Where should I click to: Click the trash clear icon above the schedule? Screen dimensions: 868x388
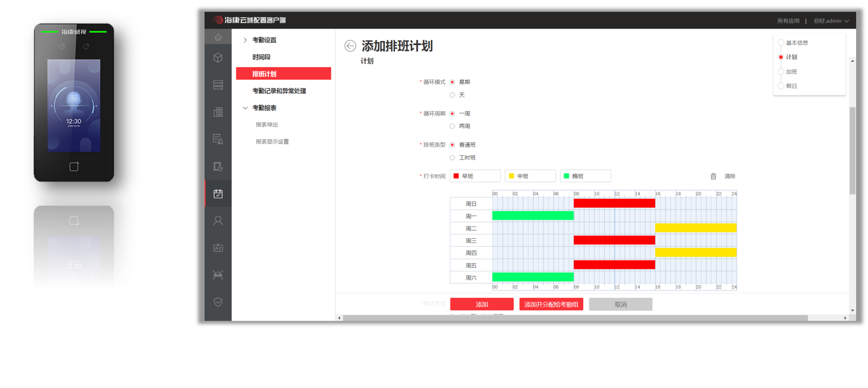[x=713, y=176]
